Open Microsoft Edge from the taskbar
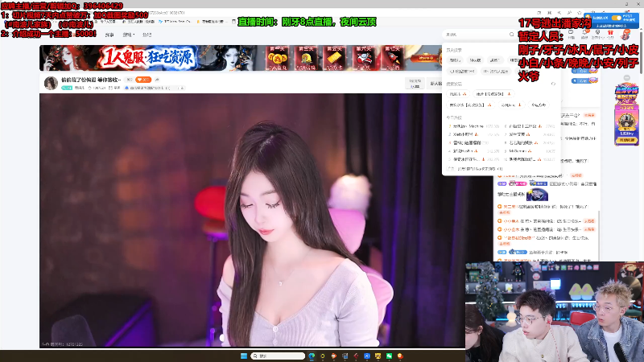 coord(312,356)
